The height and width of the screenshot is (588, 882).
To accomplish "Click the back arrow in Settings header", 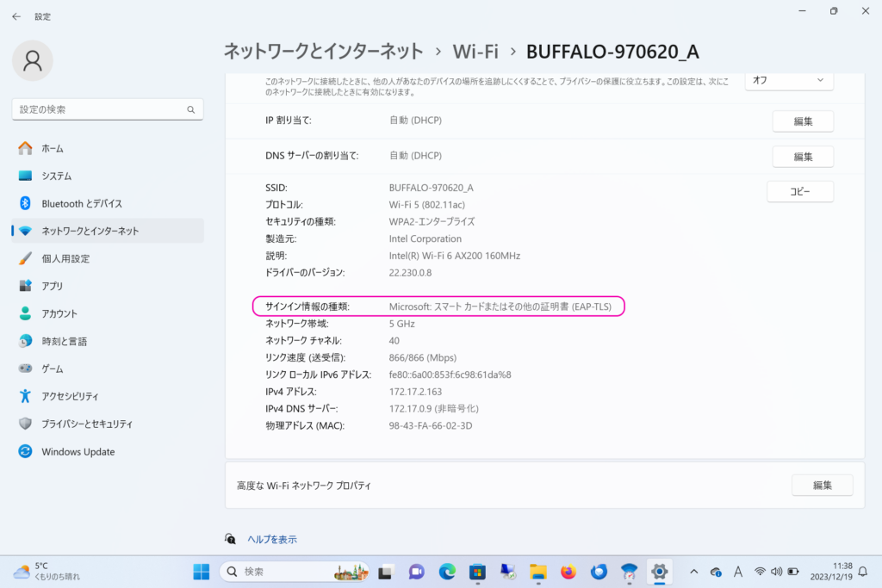I will click(x=16, y=17).
